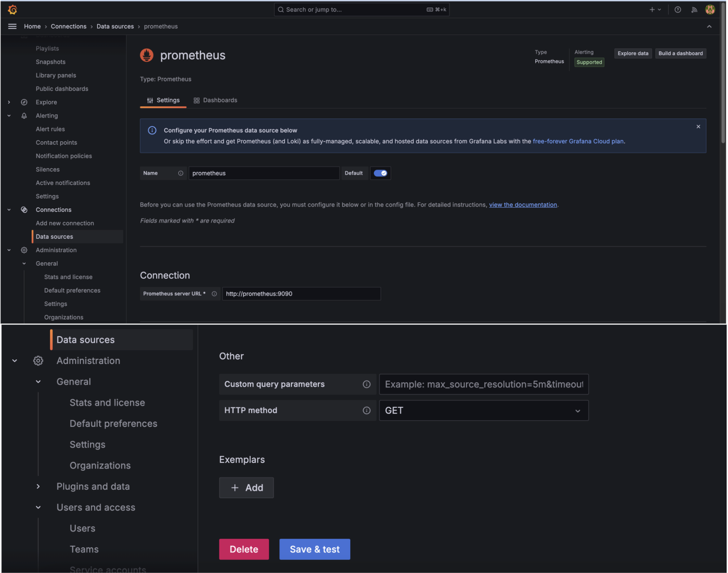The width and height of the screenshot is (728, 573).
Task: Collapse the upper General subsection chevron
Action: click(x=24, y=264)
